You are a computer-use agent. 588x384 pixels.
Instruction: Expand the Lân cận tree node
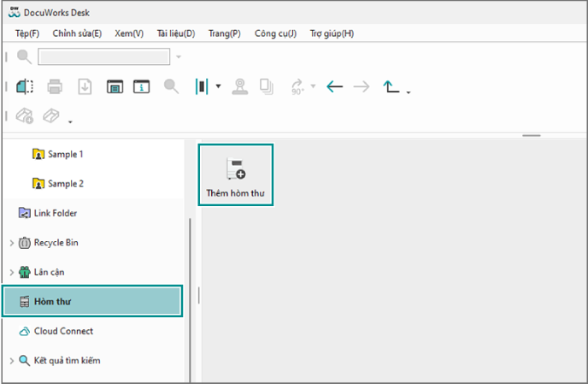[11, 272]
